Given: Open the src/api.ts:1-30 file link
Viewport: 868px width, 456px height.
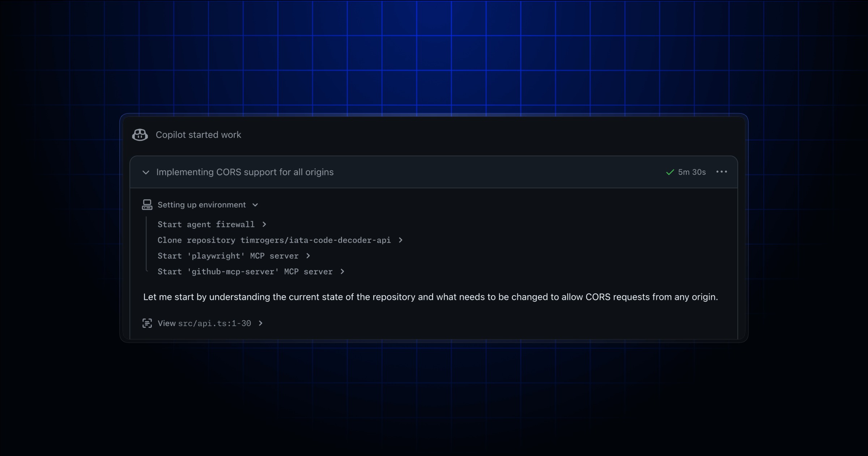Looking at the screenshot, I should [x=214, y=324].
